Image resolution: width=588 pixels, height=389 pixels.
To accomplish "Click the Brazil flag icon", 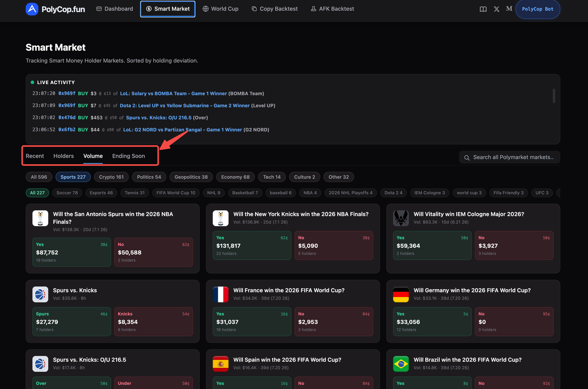I will (401, 364).
